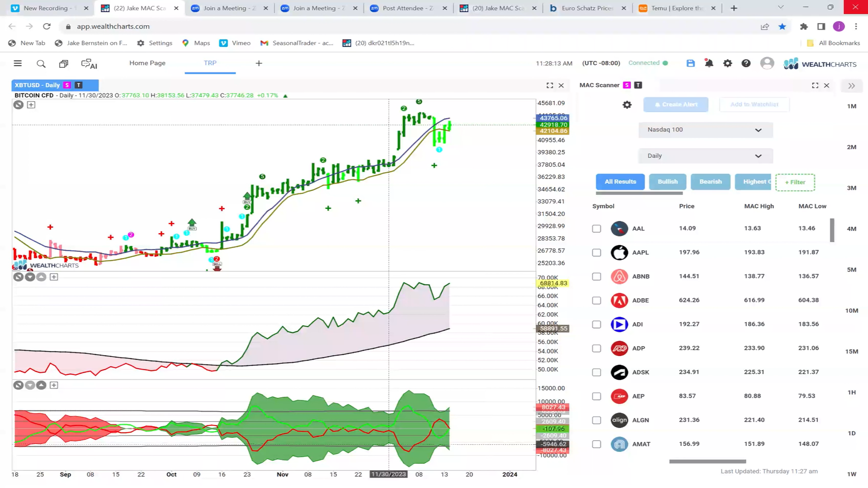Open the user profile avatar

click(x=767, y=63)
